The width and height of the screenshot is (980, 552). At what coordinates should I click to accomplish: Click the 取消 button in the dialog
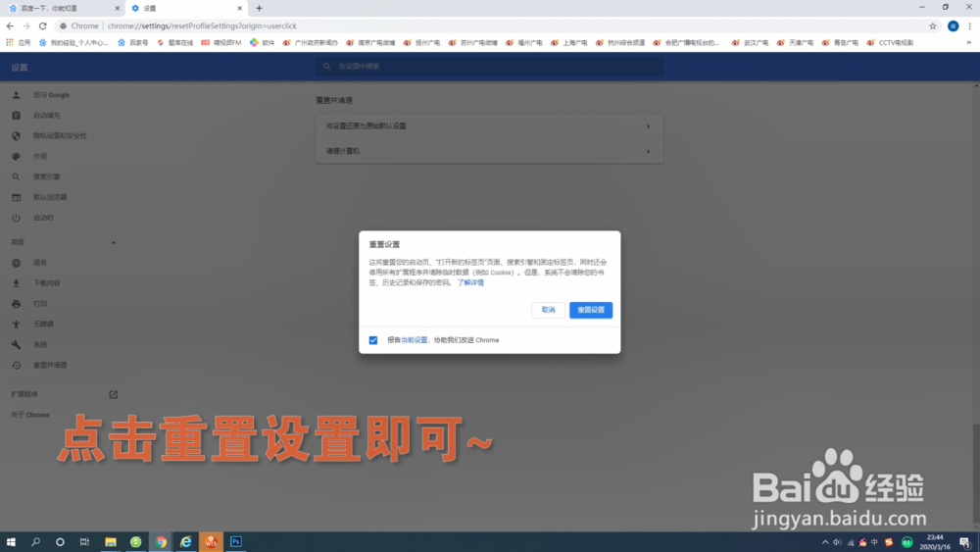(548, 310)
